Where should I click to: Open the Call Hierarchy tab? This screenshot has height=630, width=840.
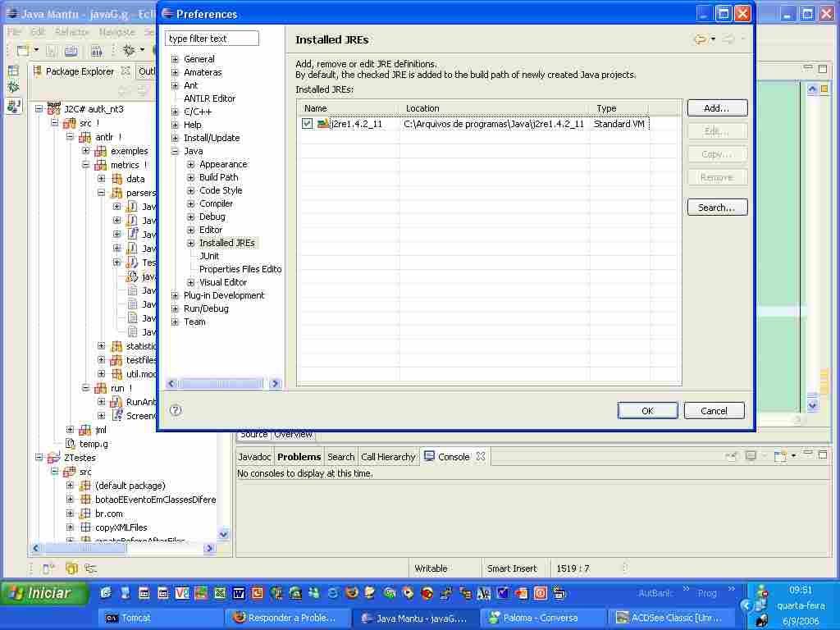pyautogui.click(x=388, y=457)
